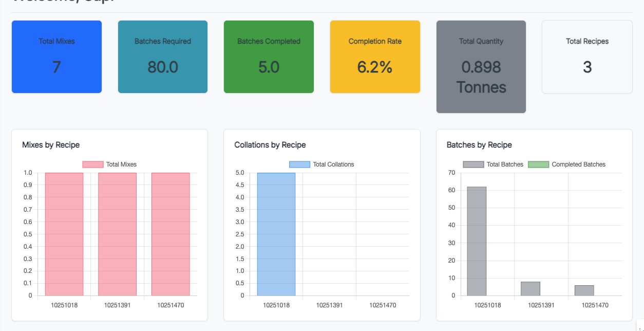Viewport: 644px width, 331px height.
Task: Select the Batches by Recipe chart heading
Action: (479, 145)
